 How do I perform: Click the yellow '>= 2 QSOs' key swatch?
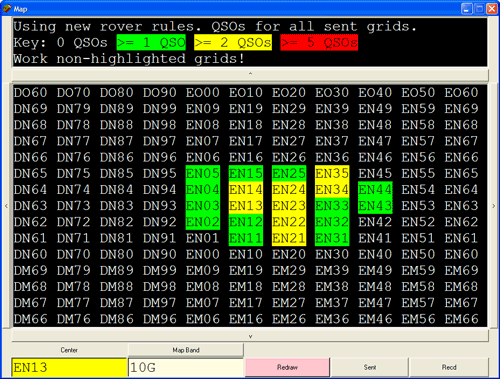pyautogui.click(x=233, y=43)
